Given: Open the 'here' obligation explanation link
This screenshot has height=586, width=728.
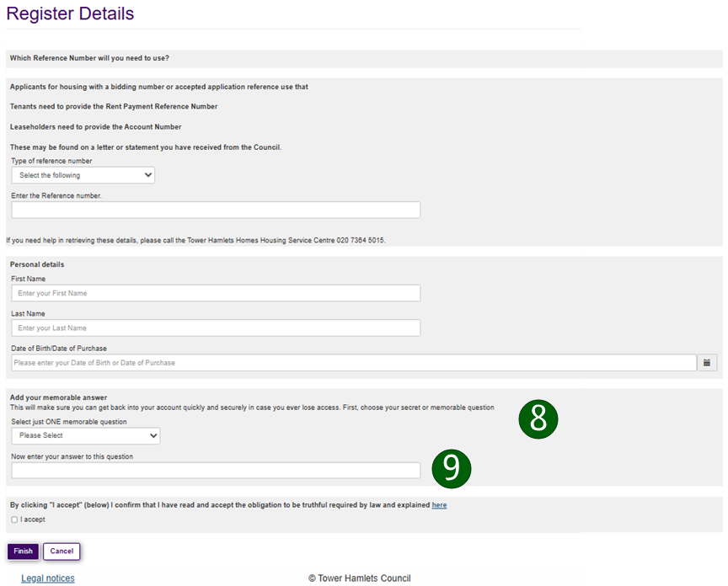Looking at the screenshot, I should tap(439, 504).
